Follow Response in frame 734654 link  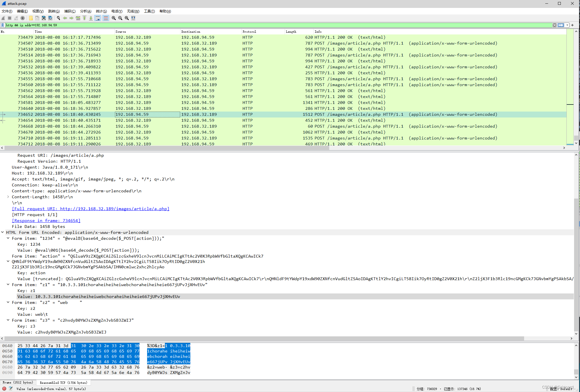(46, 221)
